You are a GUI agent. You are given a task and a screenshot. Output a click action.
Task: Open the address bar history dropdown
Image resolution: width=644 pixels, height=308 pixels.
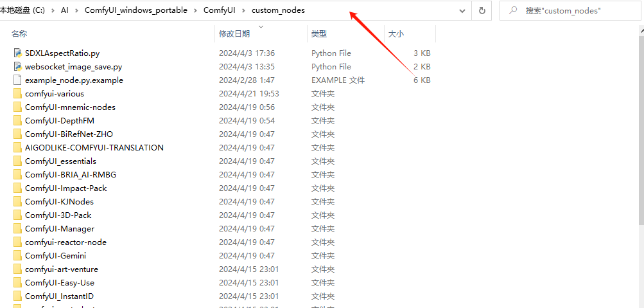[462, 11]
